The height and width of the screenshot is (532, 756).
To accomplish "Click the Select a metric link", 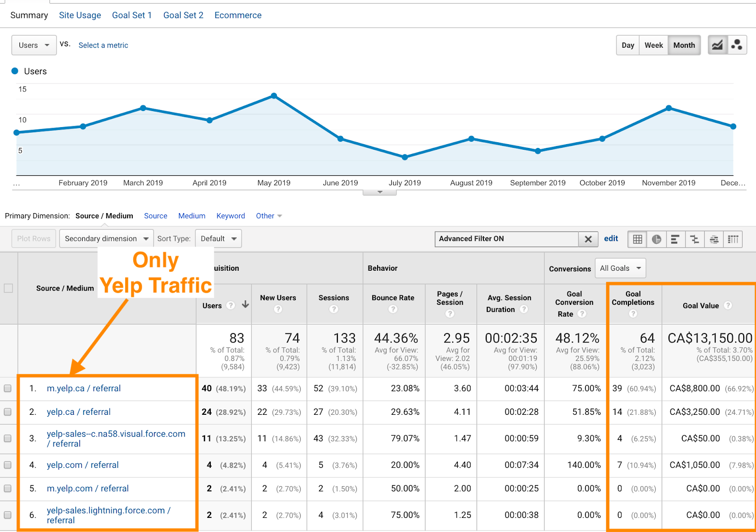I will pos(103,45).
